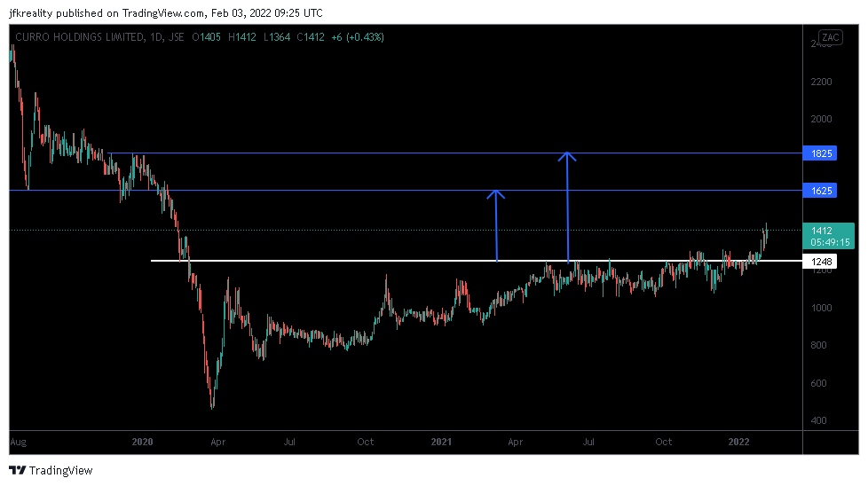Click the Aug time axis label

click(19, 443)
